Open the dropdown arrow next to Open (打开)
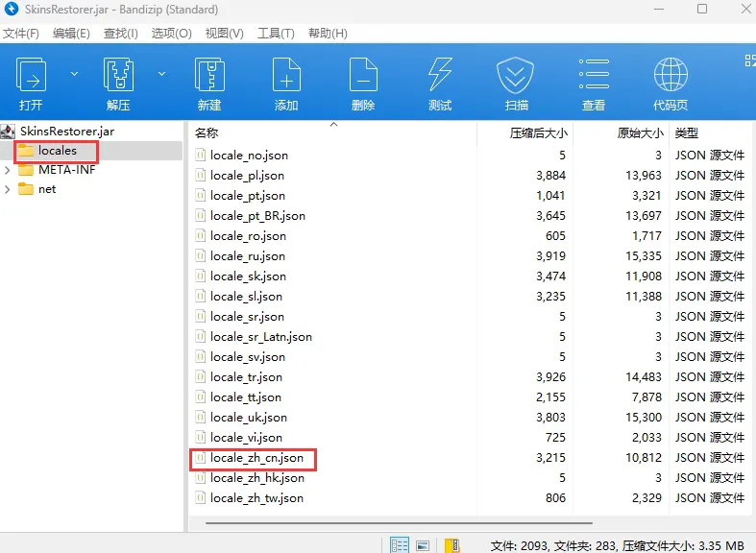 [x=74, y=73]
